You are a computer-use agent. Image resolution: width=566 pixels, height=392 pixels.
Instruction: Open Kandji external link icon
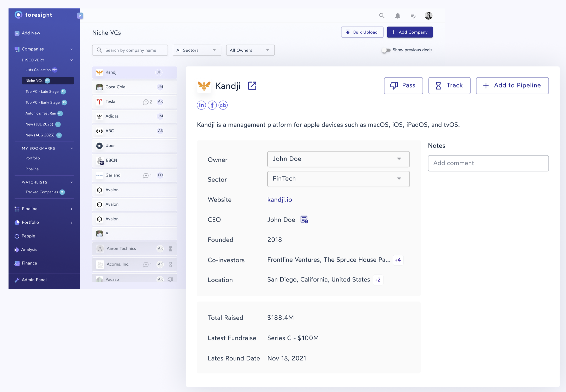(252, 85)
